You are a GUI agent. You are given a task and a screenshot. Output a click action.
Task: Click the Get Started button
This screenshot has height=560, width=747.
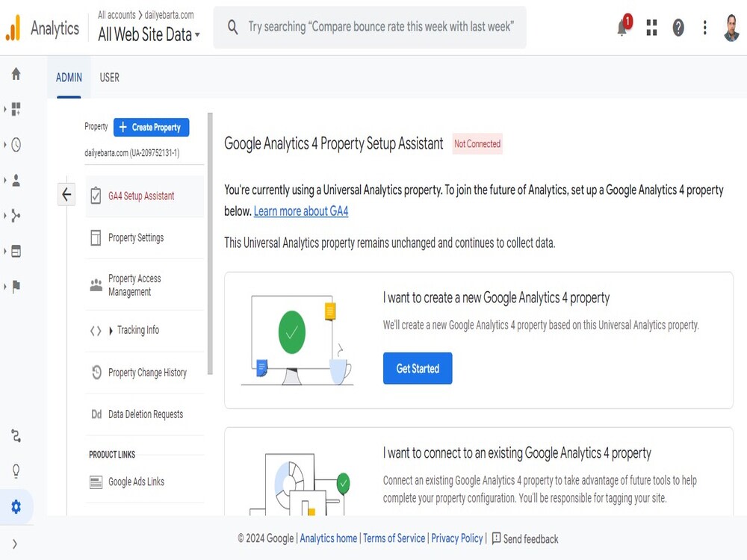(418, 368)
